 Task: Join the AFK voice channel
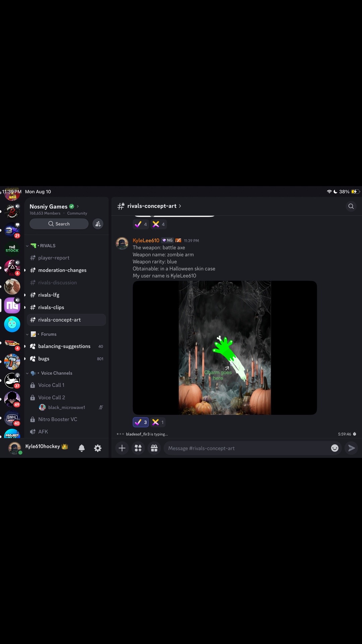click(66, 432)
